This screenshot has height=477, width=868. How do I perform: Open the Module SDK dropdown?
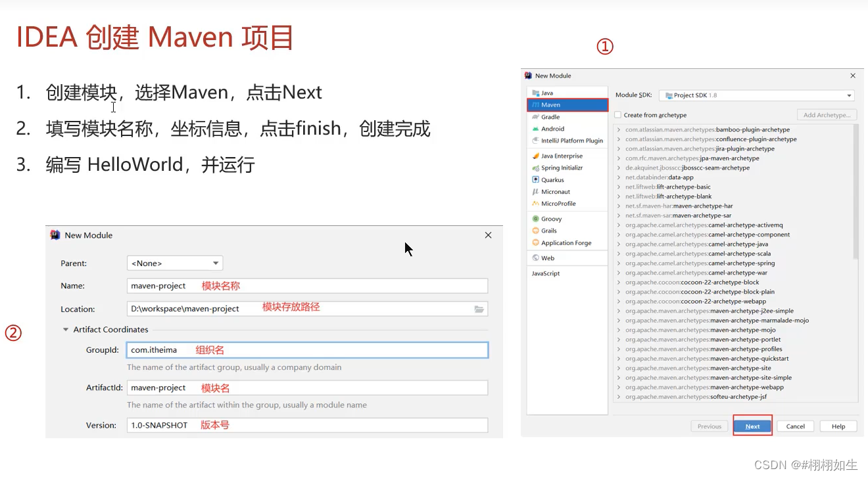pos(756,95)
